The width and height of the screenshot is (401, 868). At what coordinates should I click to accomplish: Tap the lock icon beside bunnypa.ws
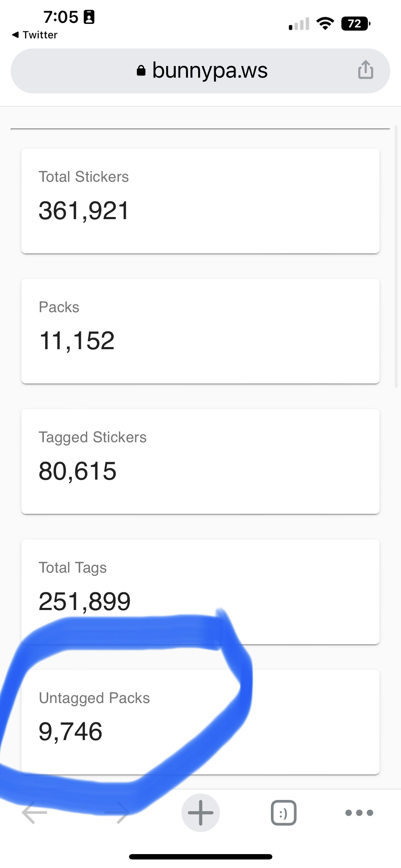click(141, 71)
